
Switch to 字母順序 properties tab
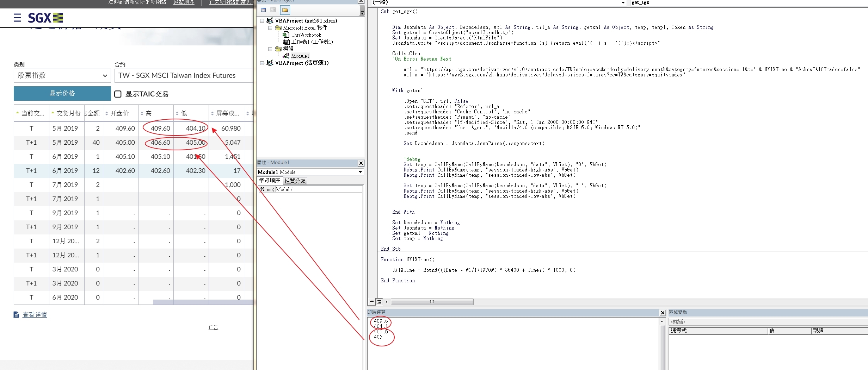270,181
